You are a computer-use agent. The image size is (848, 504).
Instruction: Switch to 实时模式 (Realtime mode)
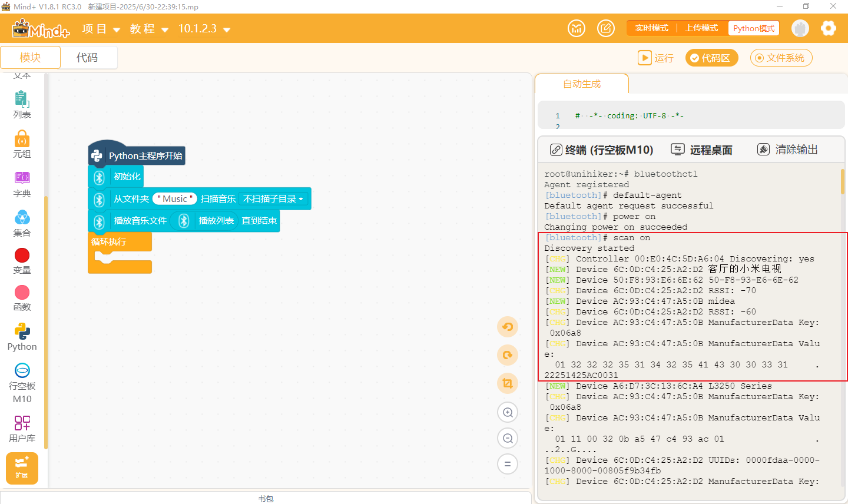coord(651,28)
